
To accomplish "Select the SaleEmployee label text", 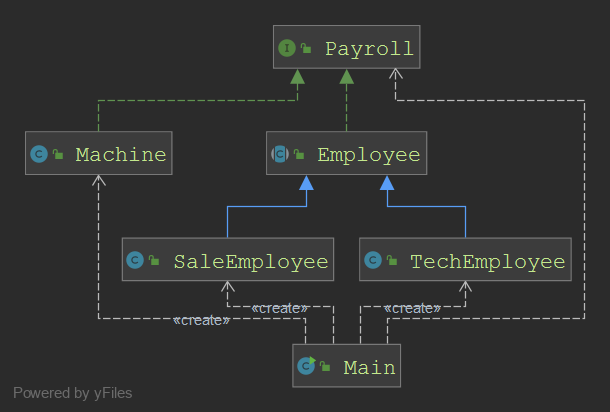I will pyautogui.click(x=251, y=262).
